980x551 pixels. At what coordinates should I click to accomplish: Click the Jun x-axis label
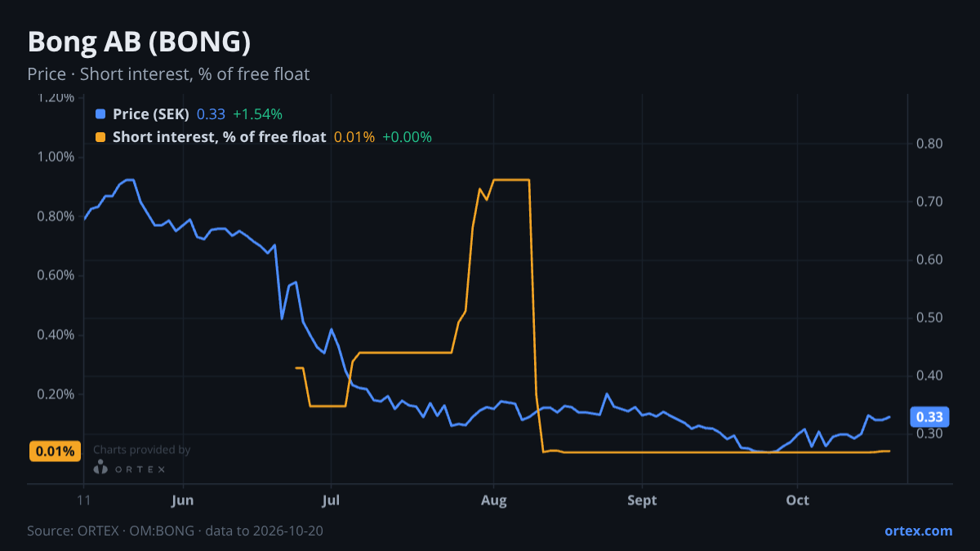point(183,500)
